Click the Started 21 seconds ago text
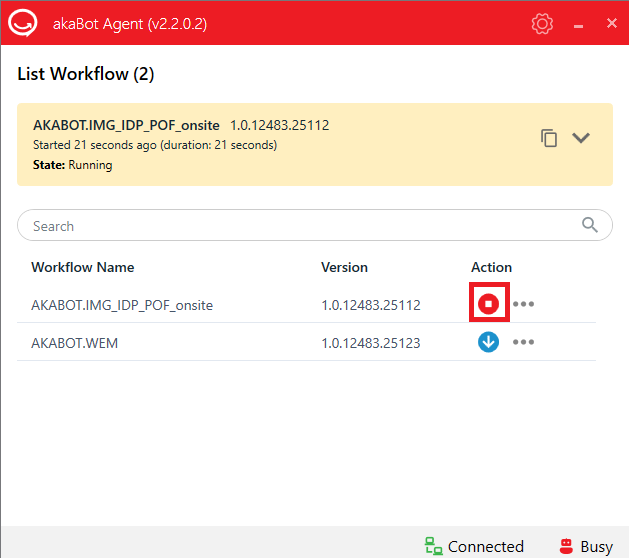Image resolution: width=630 pixels, height=558 pixels. (155, 145)
